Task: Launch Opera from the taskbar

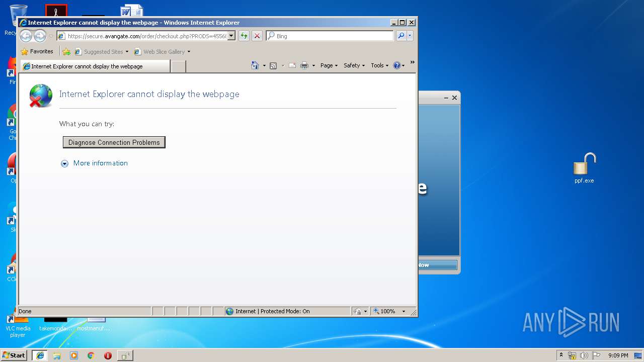Action: [x=108, y=355]
